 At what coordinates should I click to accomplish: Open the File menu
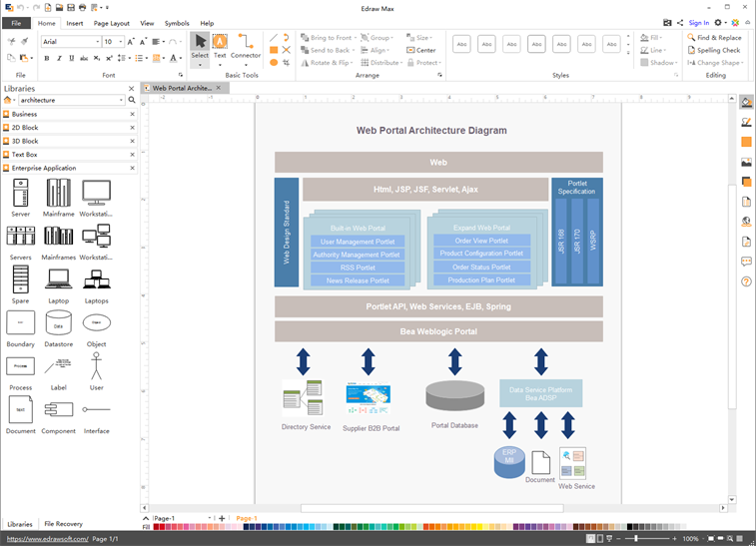tap(16, 23)
